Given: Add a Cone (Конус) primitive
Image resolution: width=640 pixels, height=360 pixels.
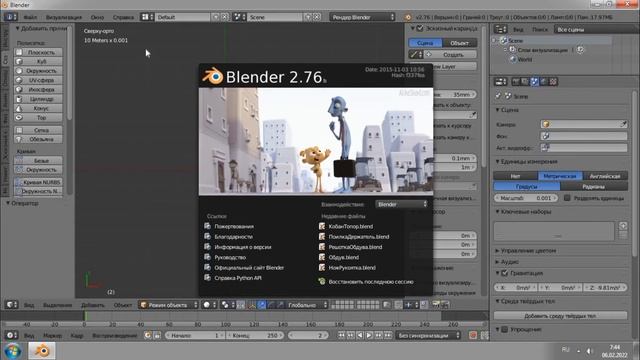Looking at the screenshot, I should click(38, 108).
